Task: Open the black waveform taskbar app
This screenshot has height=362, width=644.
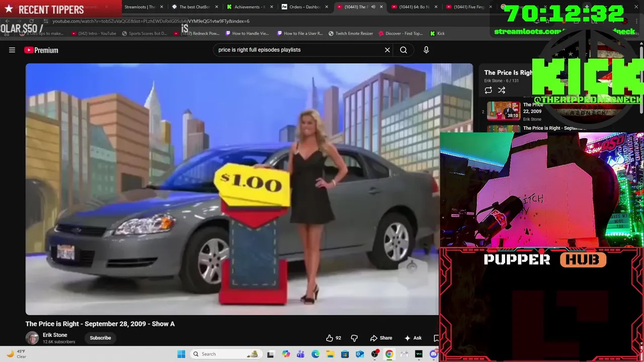Action: pos(419,354)
